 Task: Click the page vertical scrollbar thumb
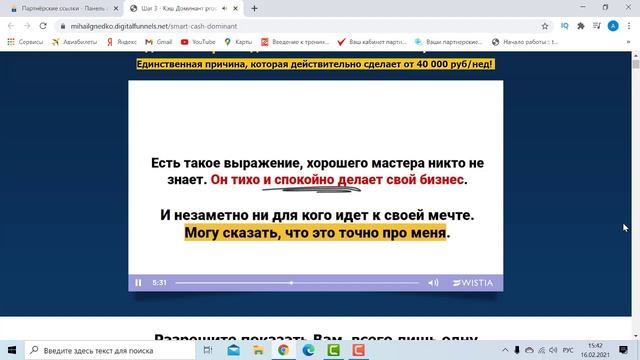click(x=636, y=64)
